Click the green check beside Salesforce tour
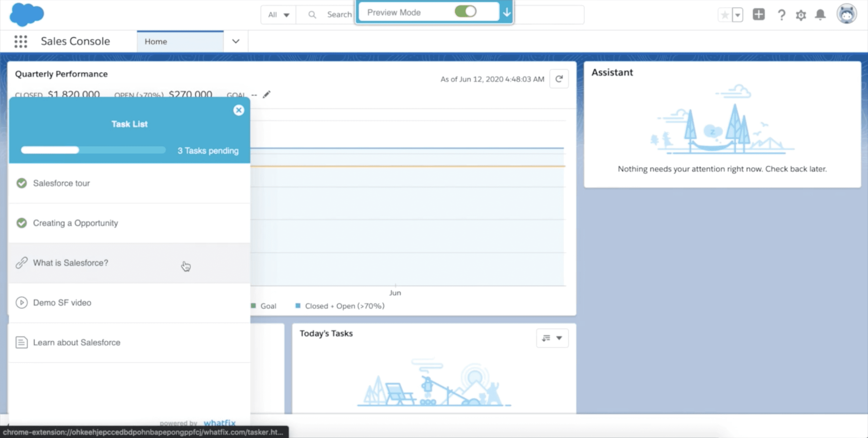 pyautogui.click(x=22, y=183)
